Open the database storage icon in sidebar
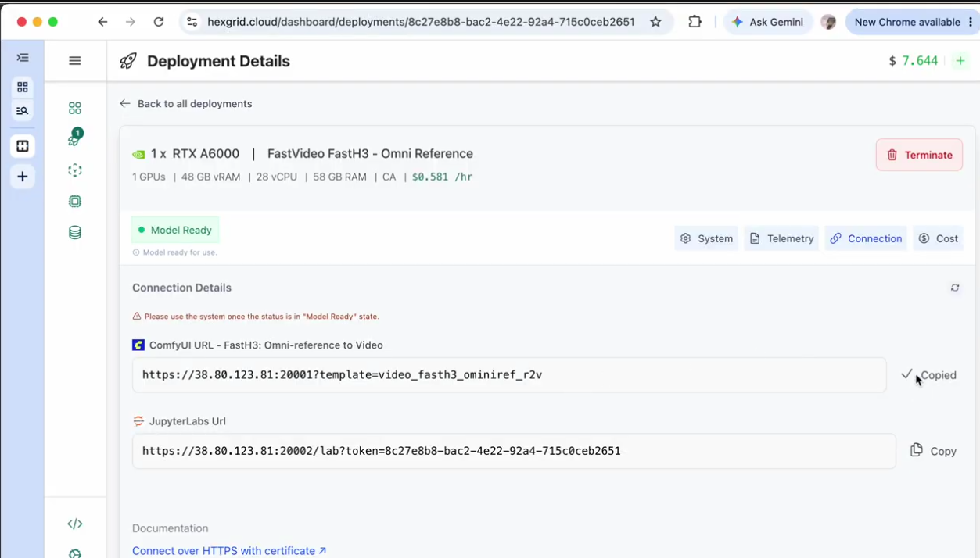Viewport: 980px width, 558px height. [75, 232]
